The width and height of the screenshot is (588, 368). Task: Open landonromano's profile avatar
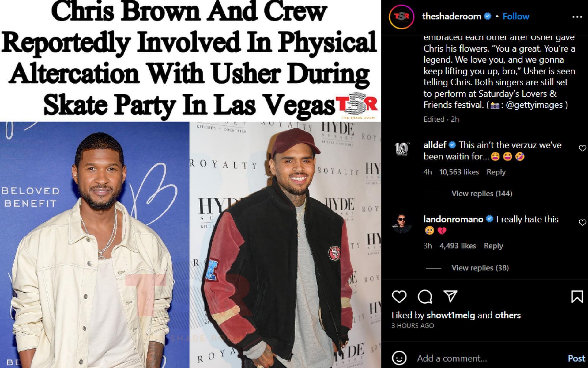(401, 224)
